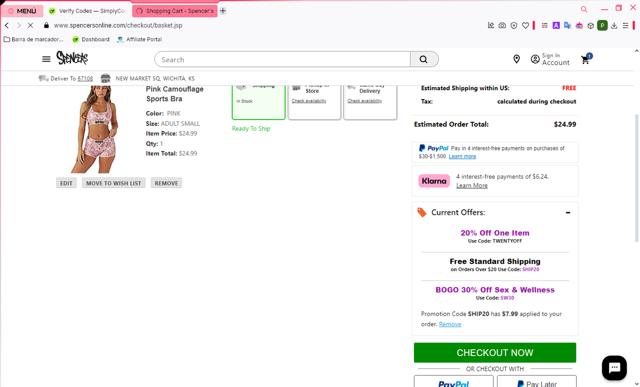The width and height of the screenshot is (640, 387).
Task: Click the Pink Camouflage product thumbnail
Action: (x=96, y=129)
